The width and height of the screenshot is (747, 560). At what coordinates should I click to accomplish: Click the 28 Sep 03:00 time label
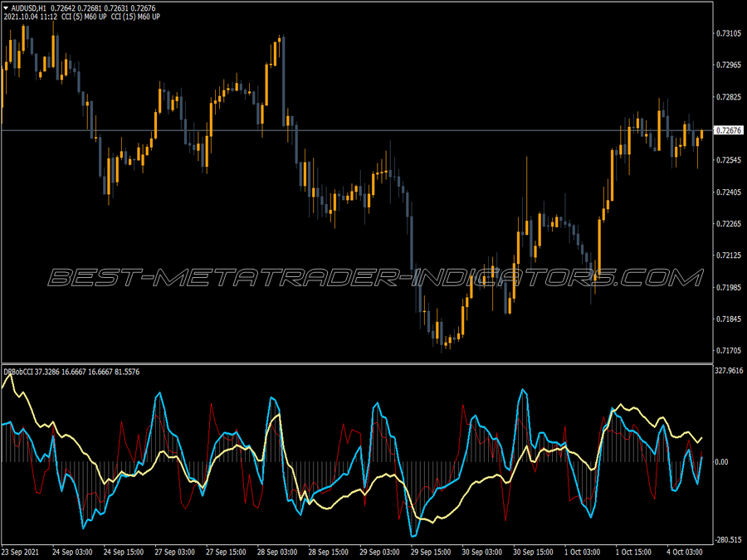277,552
